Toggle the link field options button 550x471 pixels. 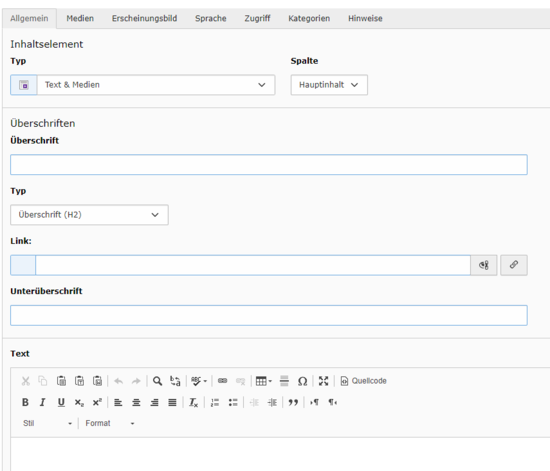pos(484,265)
